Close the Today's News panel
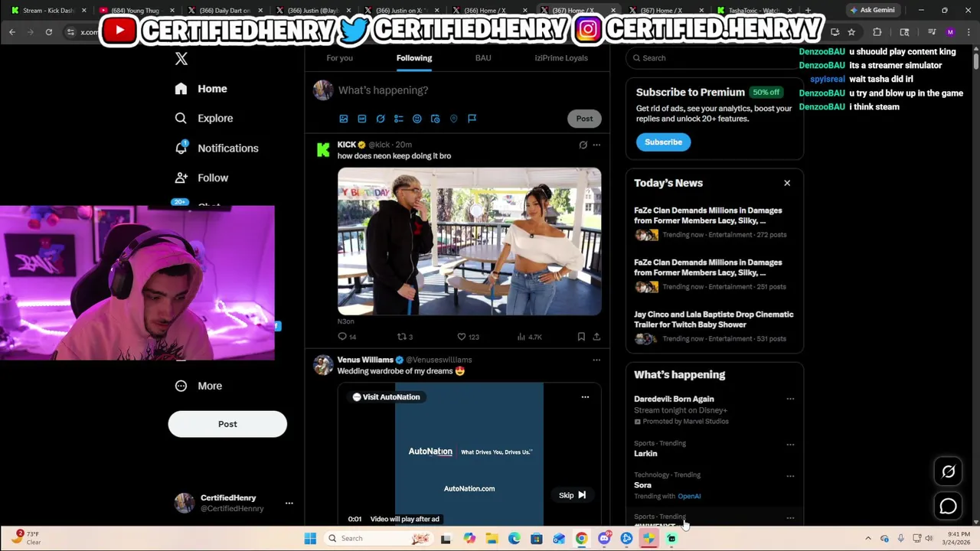The width and height of the screenshot is (980, 551). 787,183
